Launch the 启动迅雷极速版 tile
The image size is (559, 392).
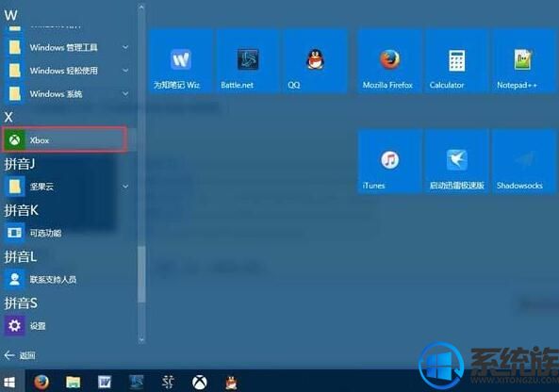pos(456,161)
